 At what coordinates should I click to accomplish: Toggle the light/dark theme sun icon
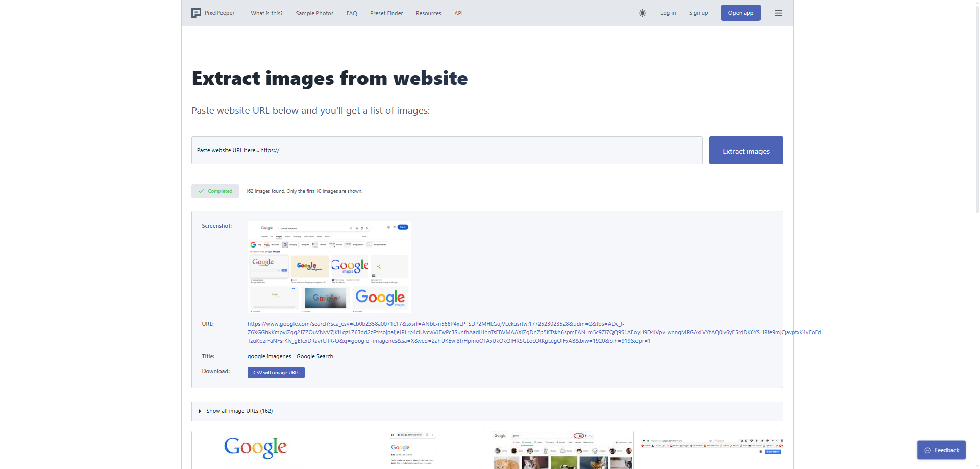tap(642, 13)
